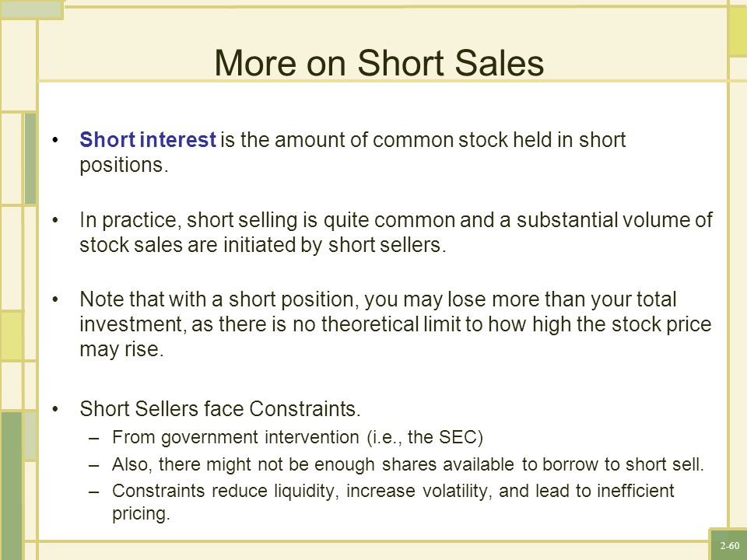Click the words "inefficient pricing" sub-bullet text
Screen dimensions: 747x560
(x=393, y=502)
